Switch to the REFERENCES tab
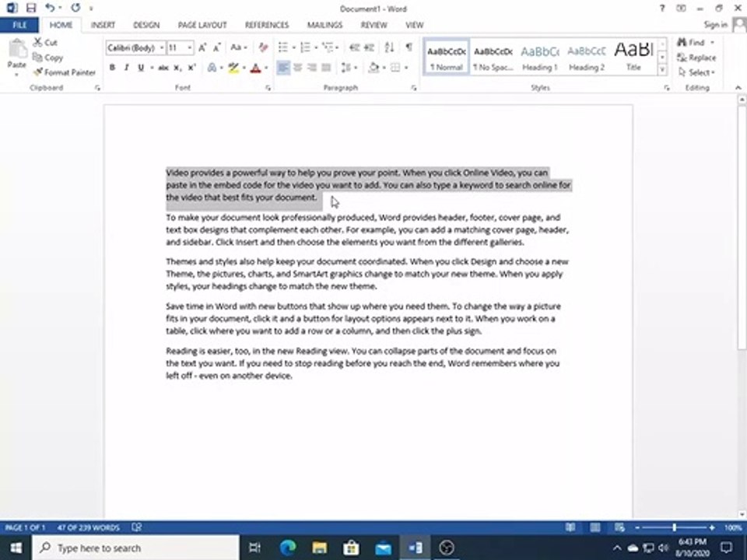Image resolution: width=747 pixels, height=560 pixels. (267, 25)
